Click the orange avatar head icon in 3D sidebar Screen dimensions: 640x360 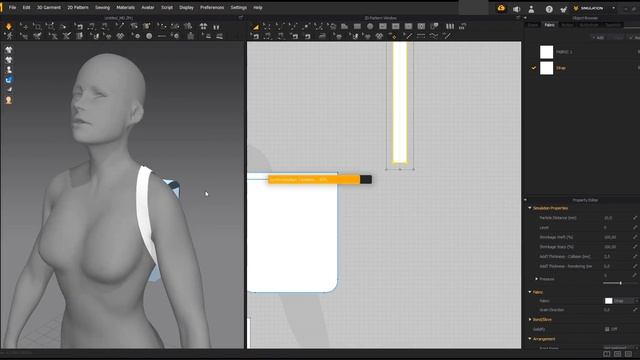[9, 100]
